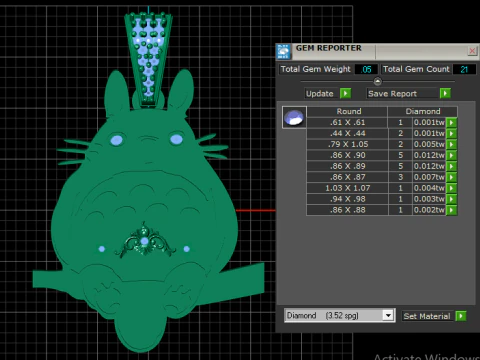Select the .86 X .87 size cell

coord(347,177)
